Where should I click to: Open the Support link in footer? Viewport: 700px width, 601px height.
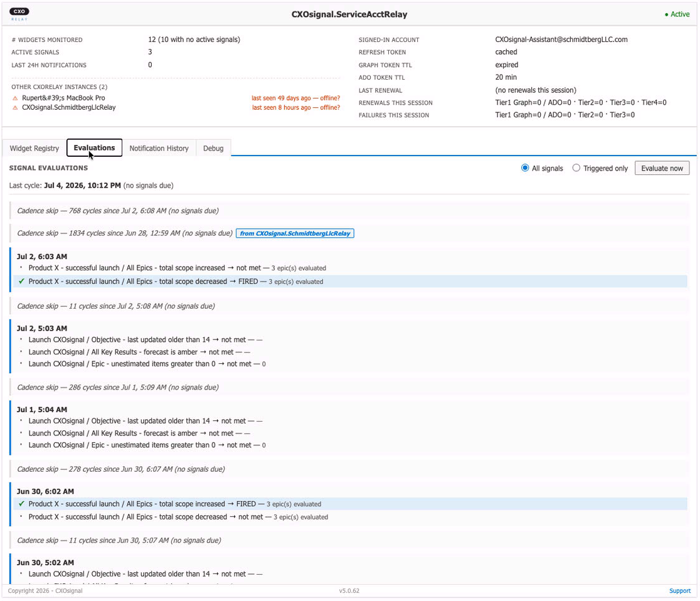(679, 591)
